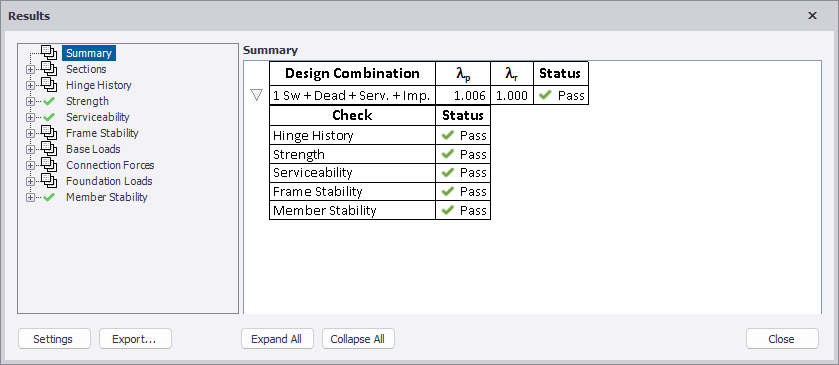This screenshot has height=365, width=839.
Task: Click the Sections node pages icon
Action: 49,69
